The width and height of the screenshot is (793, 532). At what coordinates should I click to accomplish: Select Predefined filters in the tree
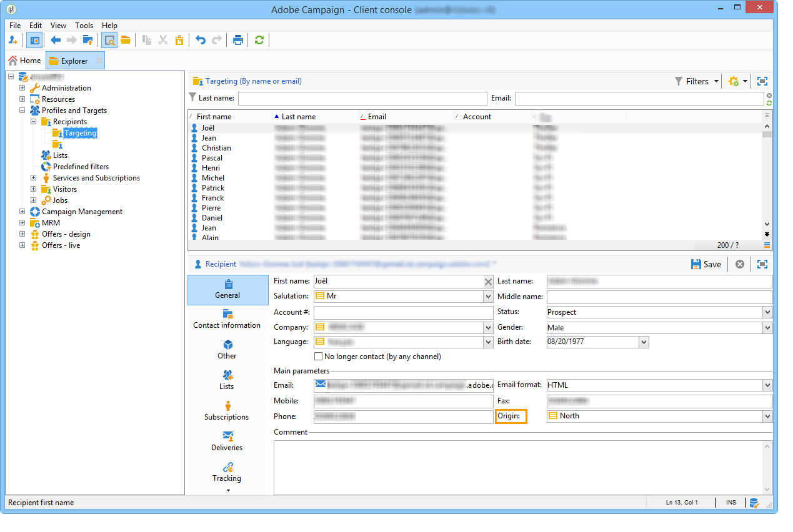81,167
